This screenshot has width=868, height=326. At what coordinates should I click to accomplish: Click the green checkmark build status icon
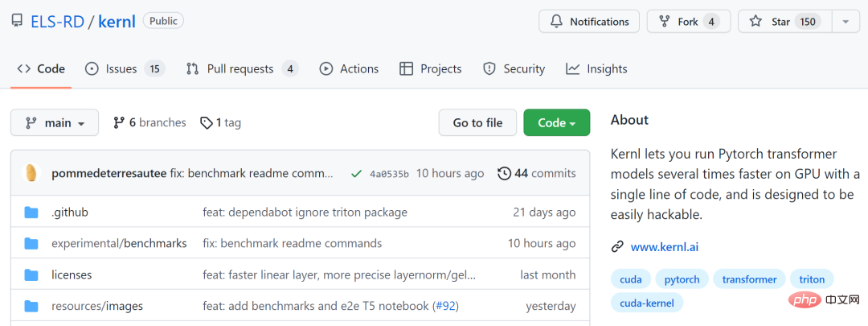(357, 174)
